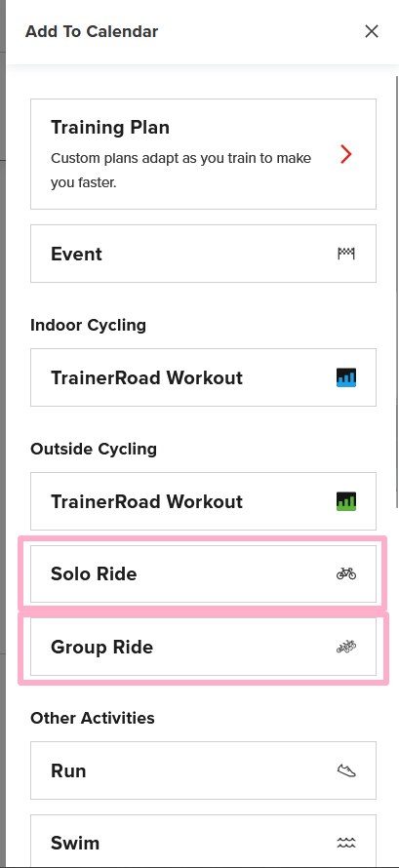Click the 'Custom plans adapt' description text
This screenshot has height=868, width=399.
point(180,170)
